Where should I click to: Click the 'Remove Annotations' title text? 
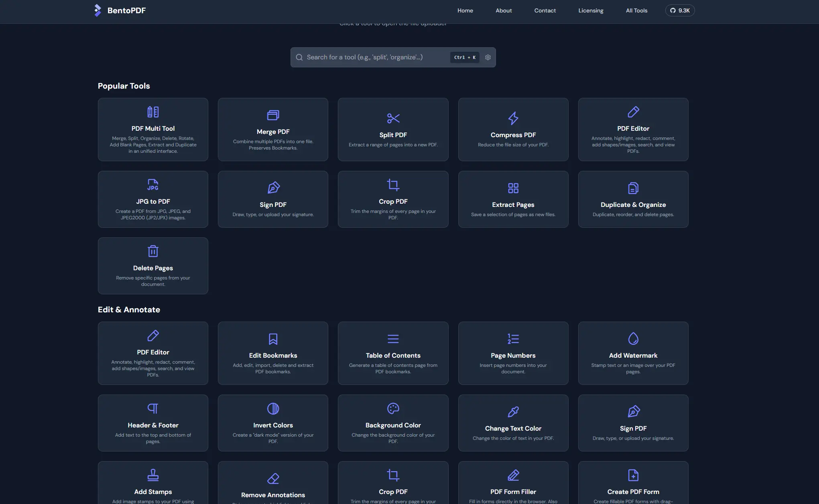273,495
